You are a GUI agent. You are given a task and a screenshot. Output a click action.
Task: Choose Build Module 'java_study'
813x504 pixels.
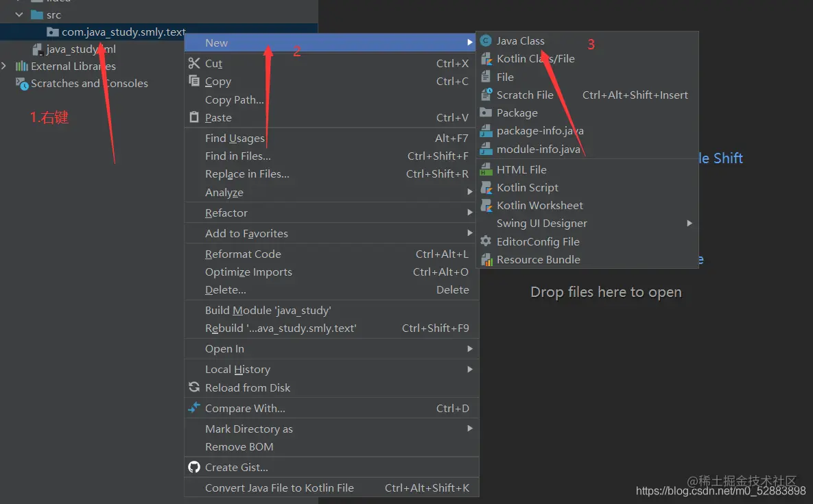[x=331, y=310]
